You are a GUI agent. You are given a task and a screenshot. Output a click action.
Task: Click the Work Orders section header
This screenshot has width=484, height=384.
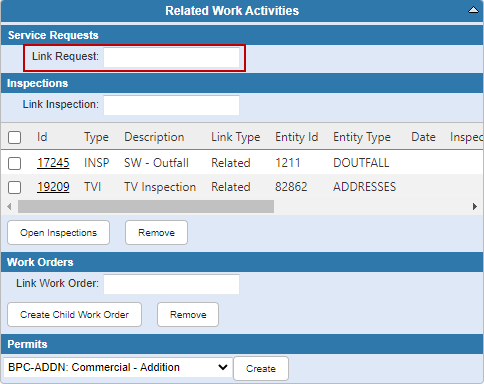[242, 262]
